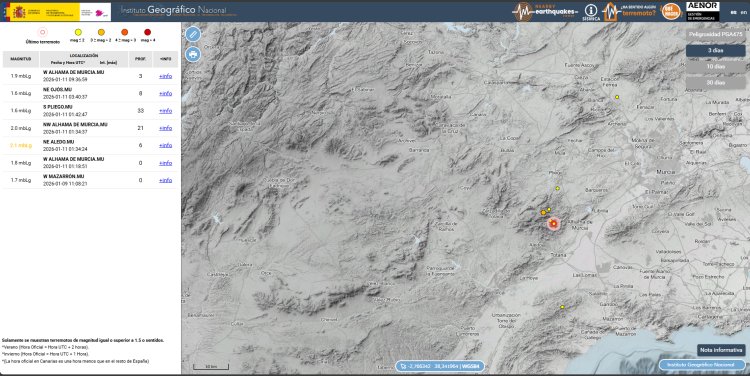Image resolution: width=750 pixels, height=376 pixels.
Task: Select yellow earthquake marker near Mazarrón
Action: 562,307
